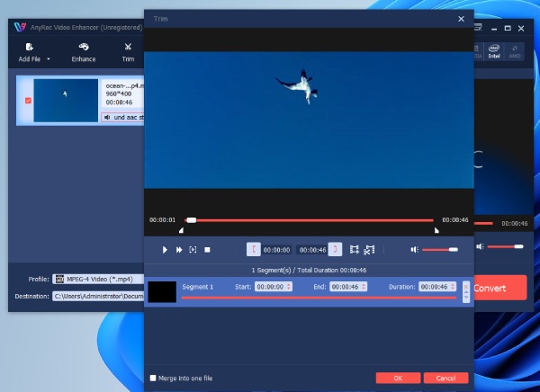Select Intel hardware acceleration

(x=494, y=51)
